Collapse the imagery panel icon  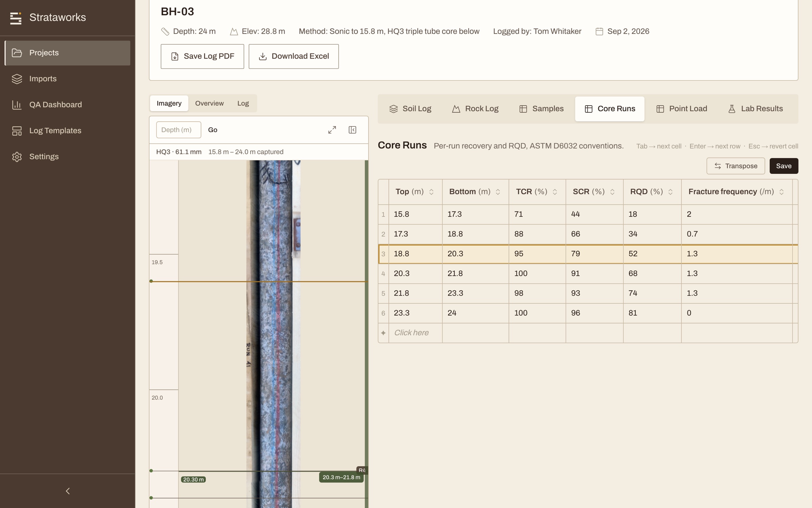click(x=353, y=130)
